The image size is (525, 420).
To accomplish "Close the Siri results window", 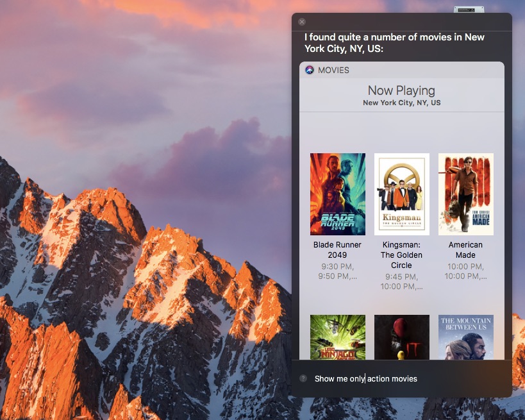I will 302,22.
